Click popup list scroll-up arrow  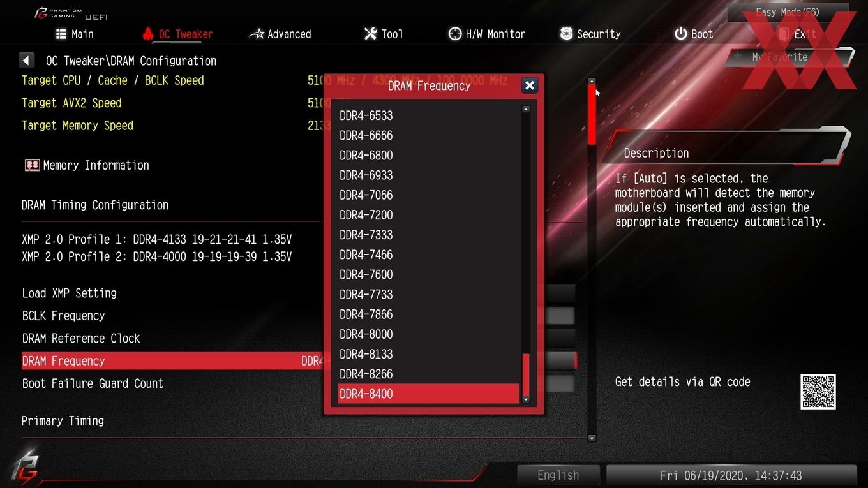[526, 110]
